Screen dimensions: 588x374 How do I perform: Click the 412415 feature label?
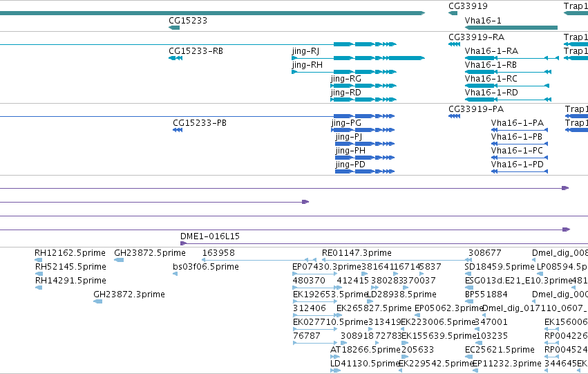(x=353, y=281)
